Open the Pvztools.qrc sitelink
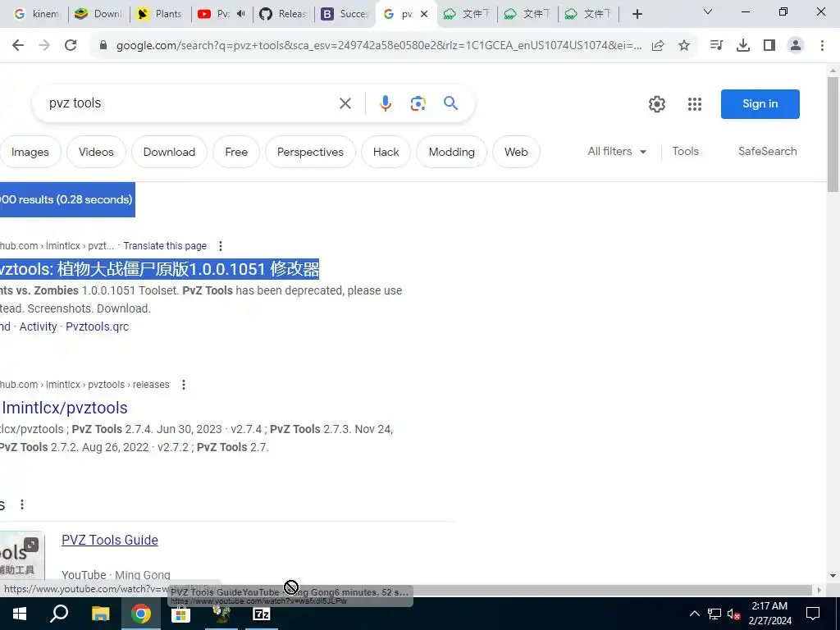The width and height of the screenshot is (840, 630). [97, 326]
